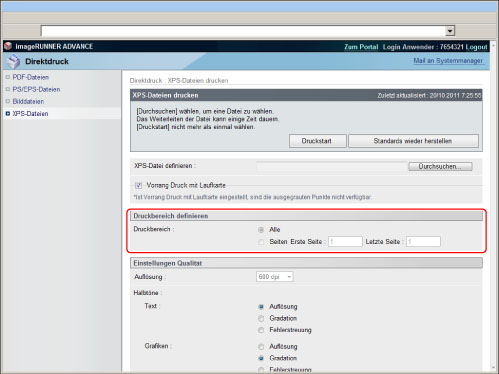
Task: Open Mail an Systemmanager link
Action: (448, 61)
